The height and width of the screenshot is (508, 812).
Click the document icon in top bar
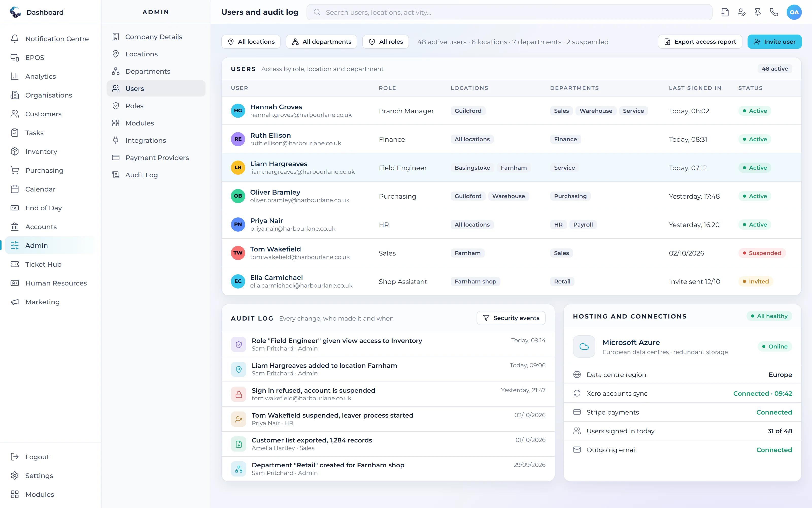[725, 12]
